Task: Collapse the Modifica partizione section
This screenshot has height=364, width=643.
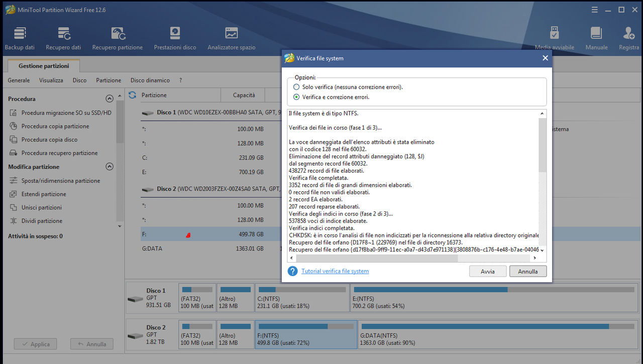Action: click(x=110, y=167)
